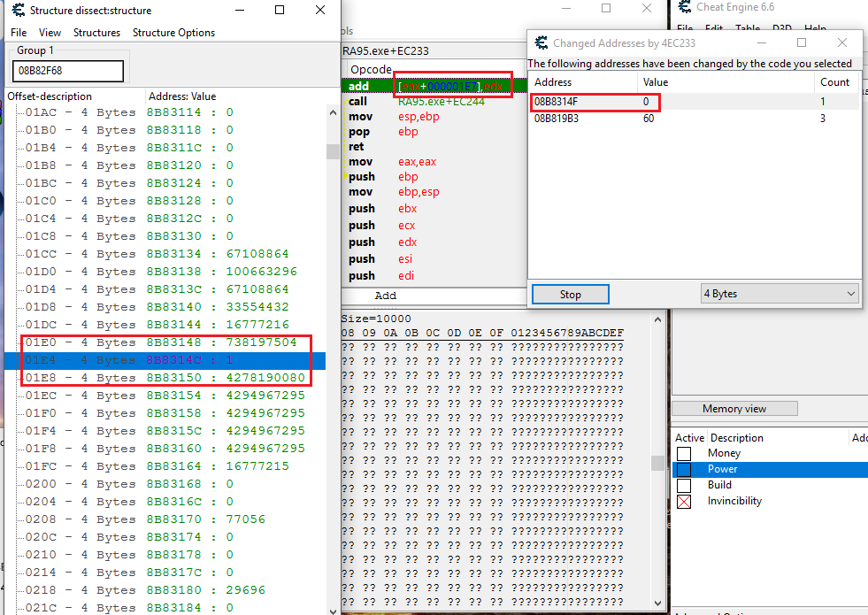Screen dimensions: 868x615
Task: Toggle the Money cheat checkbox
Action: coord(683,453)
